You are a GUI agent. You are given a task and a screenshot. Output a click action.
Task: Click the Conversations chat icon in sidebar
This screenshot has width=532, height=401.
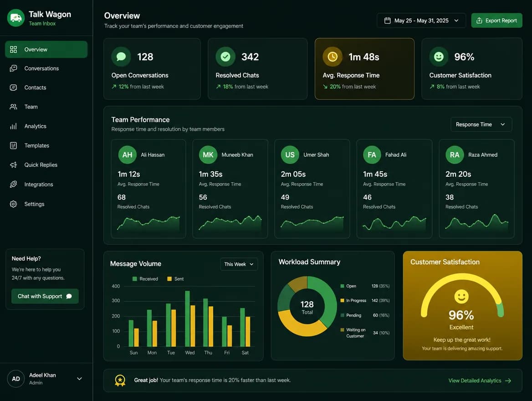[13, 68]
